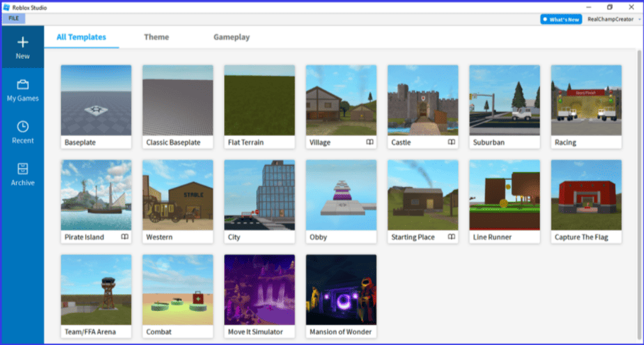Click the "City" template label
This screenshot has height=345, width=644.
coord(234,237)
